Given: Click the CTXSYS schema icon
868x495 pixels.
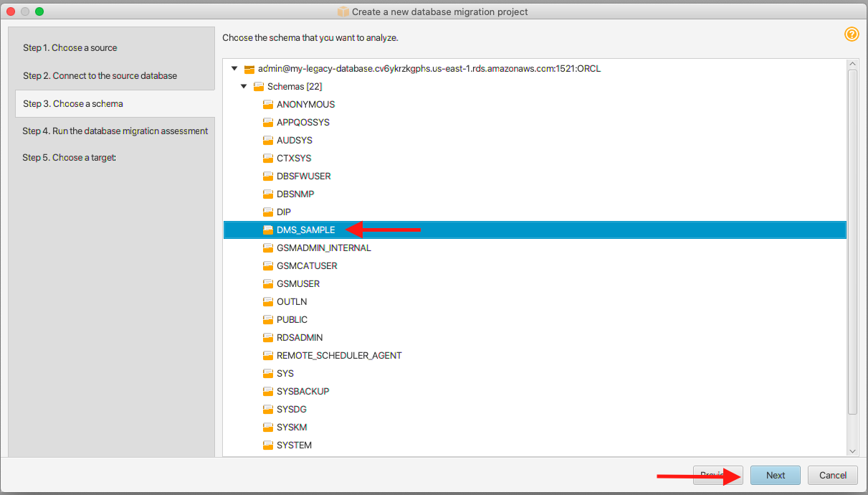Looking at the screenshot, I should [x=268, y=159].
